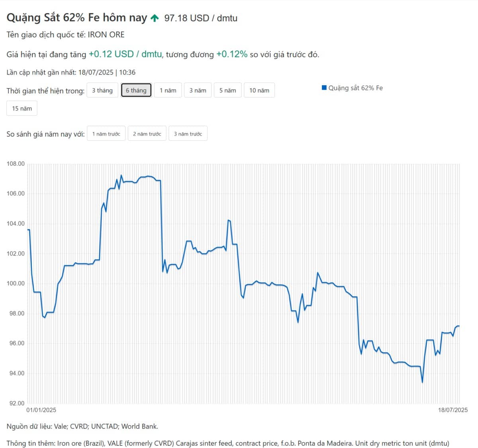Click the green up arrow icon
Image resolution: width=478 pixels, height=448 pixels.
point(155,18)
